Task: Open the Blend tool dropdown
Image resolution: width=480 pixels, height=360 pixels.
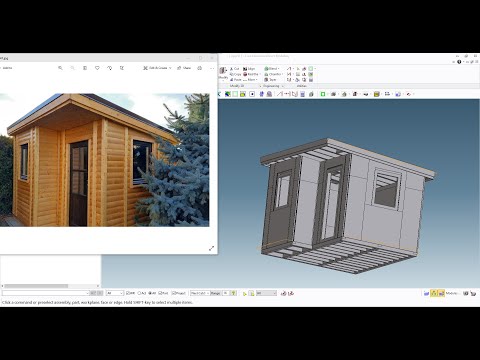Action: pos(272,69)
